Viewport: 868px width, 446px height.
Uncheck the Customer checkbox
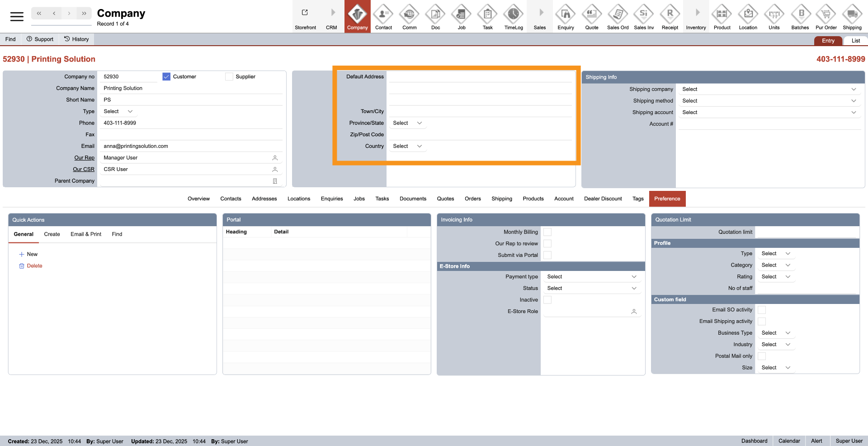pos(166,77)
